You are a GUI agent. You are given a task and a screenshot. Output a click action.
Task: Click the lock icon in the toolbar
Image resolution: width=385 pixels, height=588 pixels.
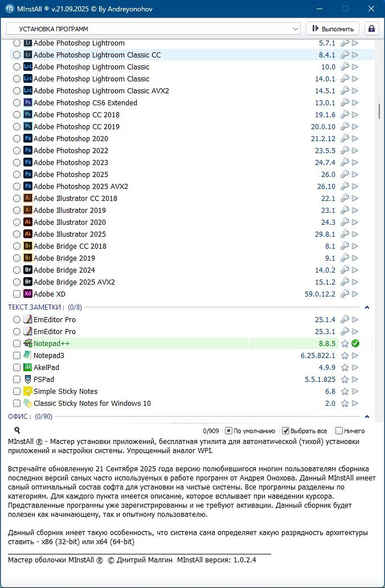click(x=372, y=28)
